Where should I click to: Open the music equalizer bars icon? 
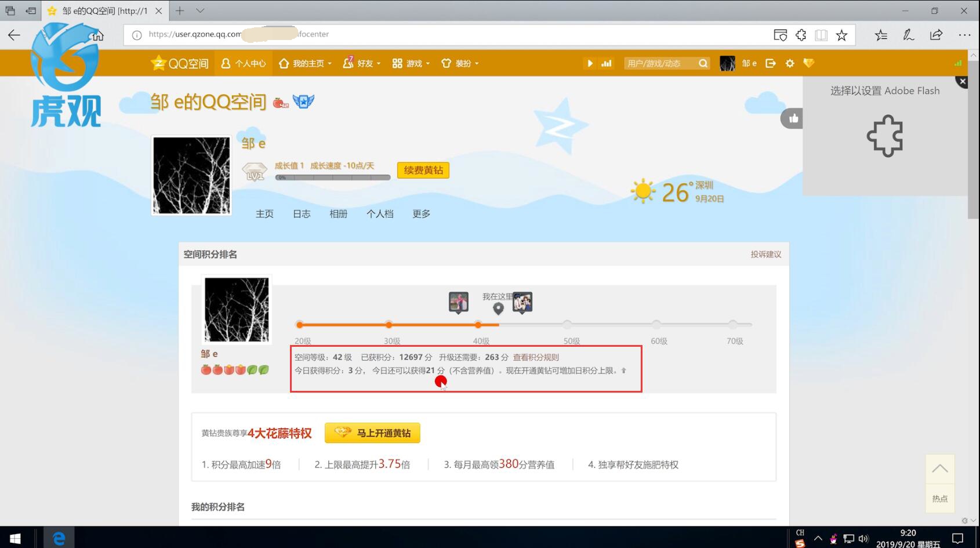(x=607, y=63)
